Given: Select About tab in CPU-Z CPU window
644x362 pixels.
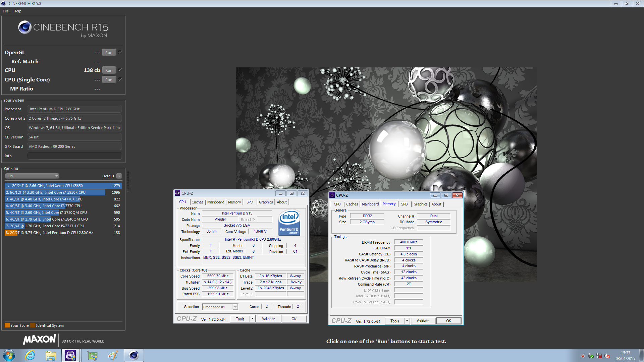Looking at the screenshot, I should 282,202.
